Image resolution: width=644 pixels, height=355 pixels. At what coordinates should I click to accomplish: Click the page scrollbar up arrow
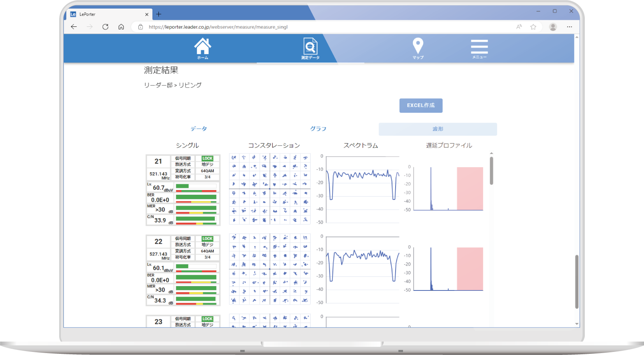click(577, 37)
